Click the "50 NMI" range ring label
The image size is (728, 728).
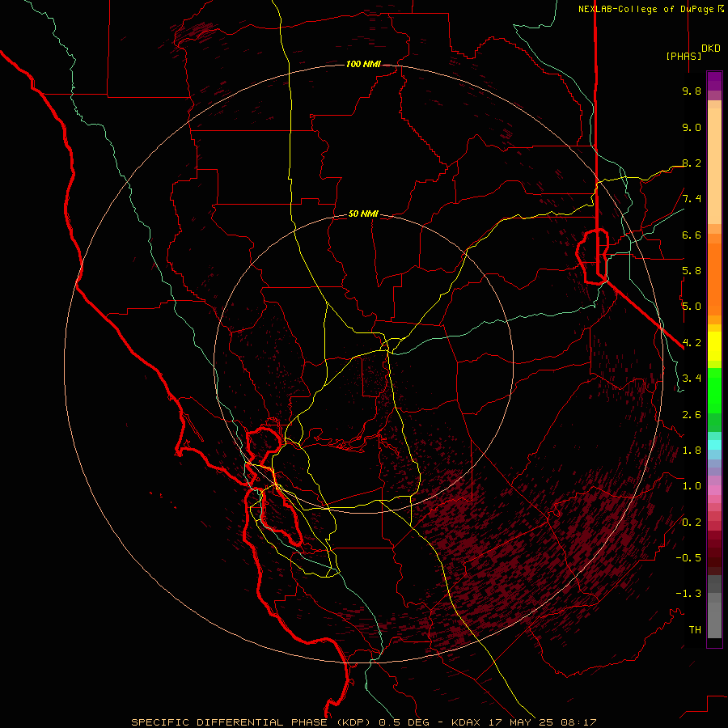coord(363,214)
